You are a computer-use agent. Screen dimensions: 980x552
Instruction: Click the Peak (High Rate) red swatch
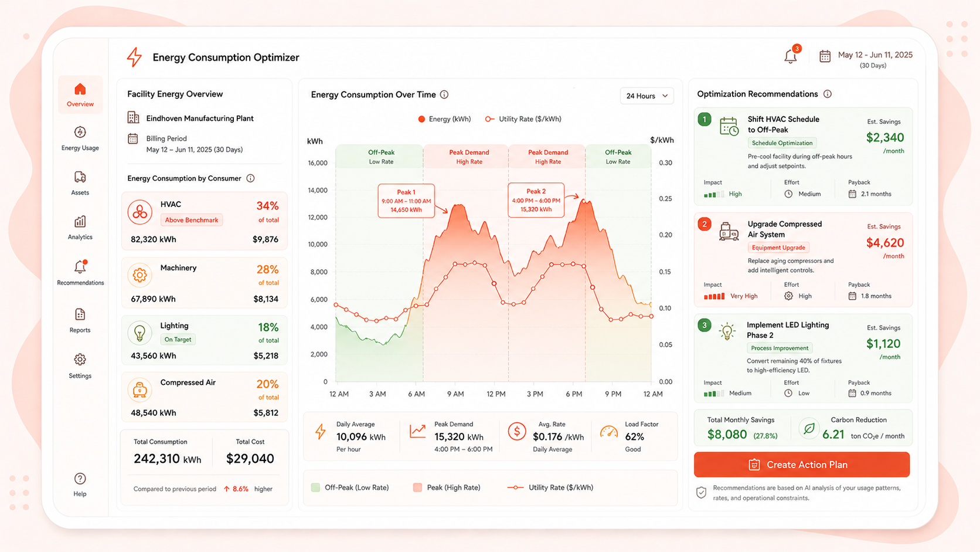click(417, 487)
